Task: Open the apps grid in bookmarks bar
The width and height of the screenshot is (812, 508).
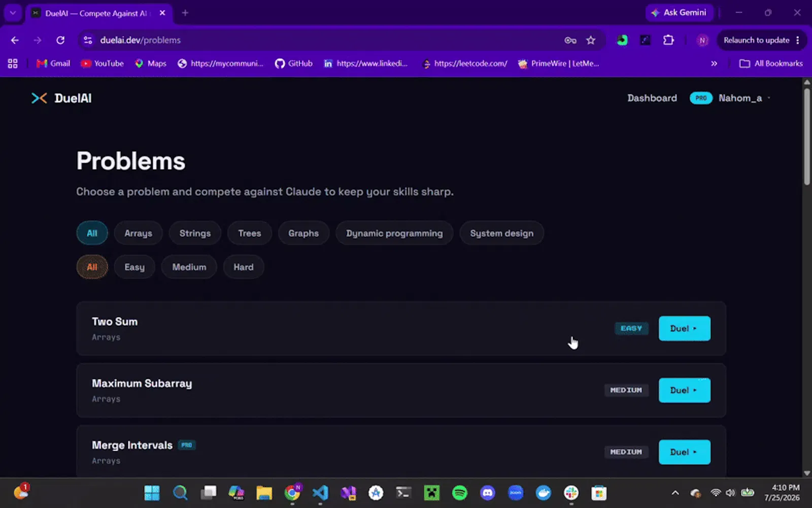Action: (x=13, y=63)
